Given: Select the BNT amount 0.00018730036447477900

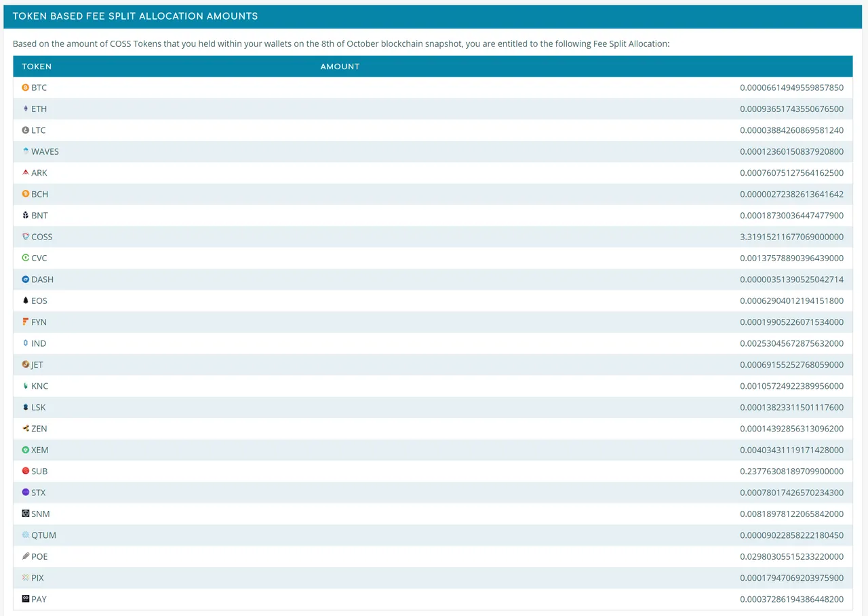Looking at the screenshot, I should click(791, 215).
